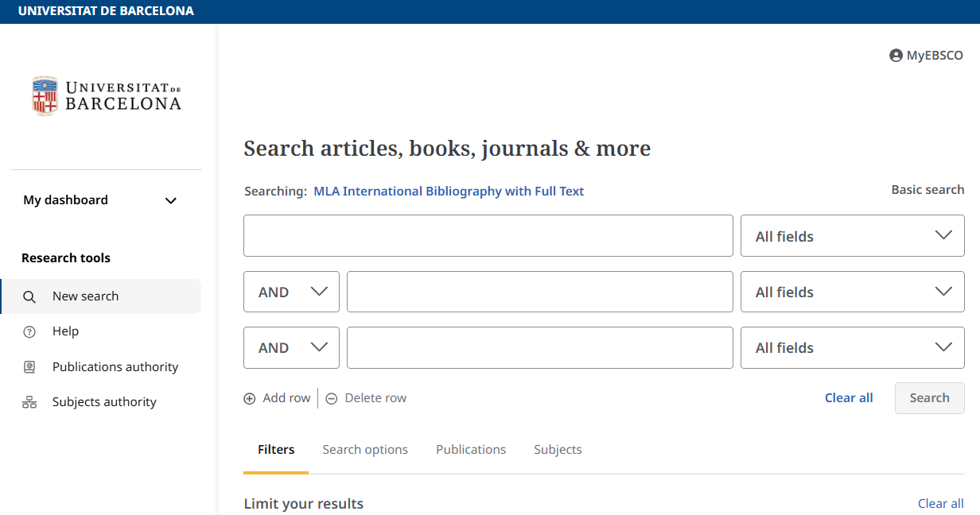Open the MyEBSCO account icon
The height and width of the screenshot is (515, 980).
tap(896, 56)
